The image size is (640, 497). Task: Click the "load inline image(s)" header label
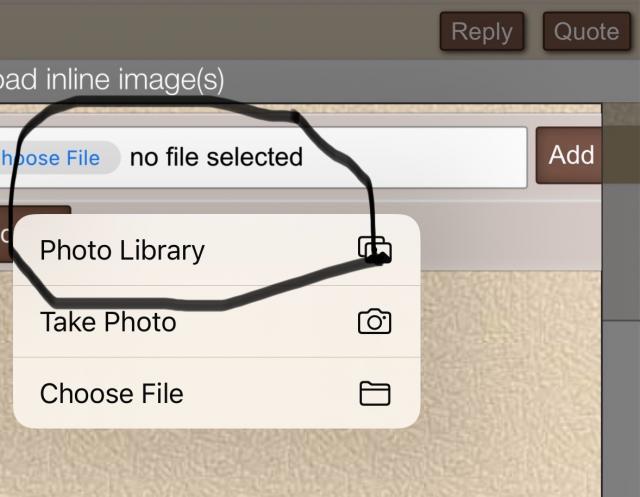tap(112, 79)
